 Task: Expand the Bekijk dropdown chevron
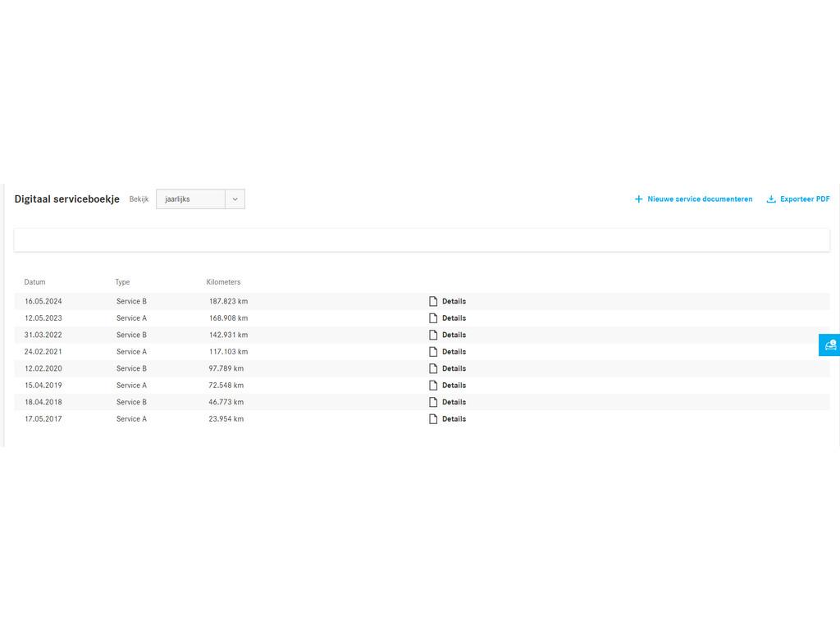(x=235, y=199)
